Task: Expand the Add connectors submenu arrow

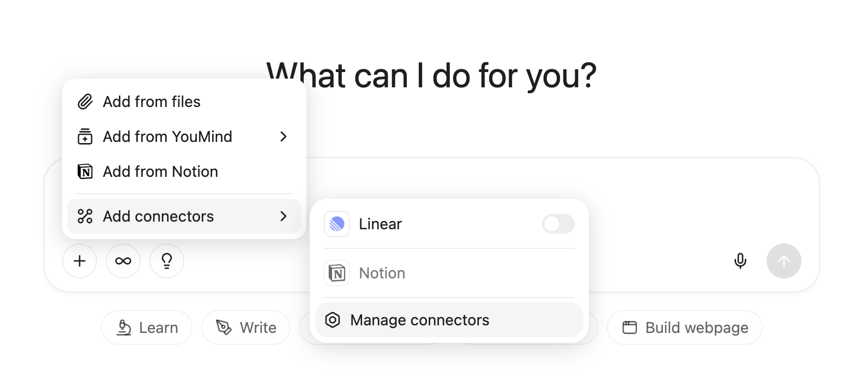Action: point(283,216)
